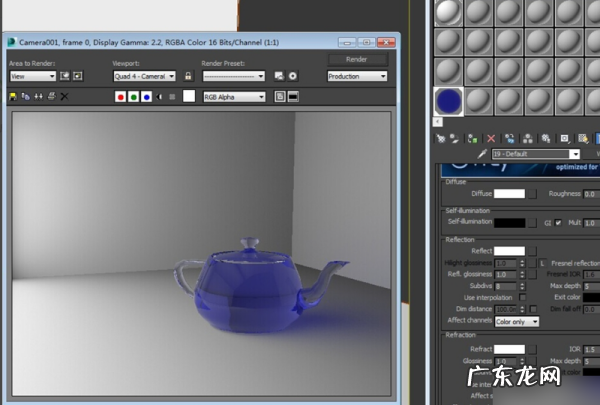
Task: Click the Reflect color swatch
Action: (x=509, y=251)
